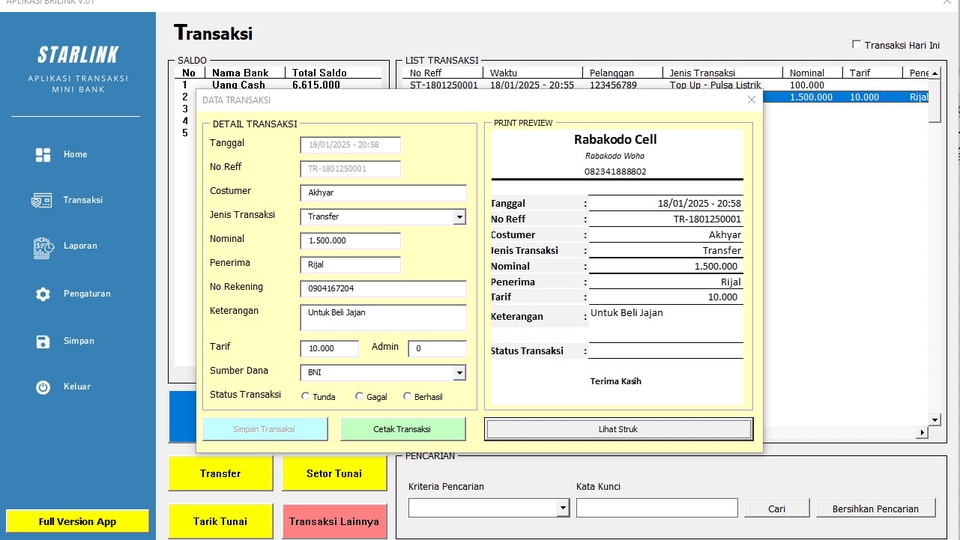Expand the Kriteria Pencarian combo box
The height and width of the screenshot is (540, 960).
point(562,508)
